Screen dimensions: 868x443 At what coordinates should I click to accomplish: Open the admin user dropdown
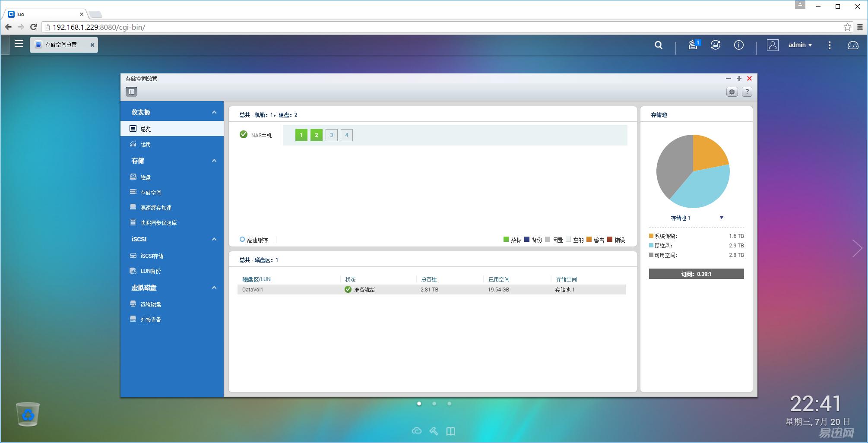pos(800,45)
